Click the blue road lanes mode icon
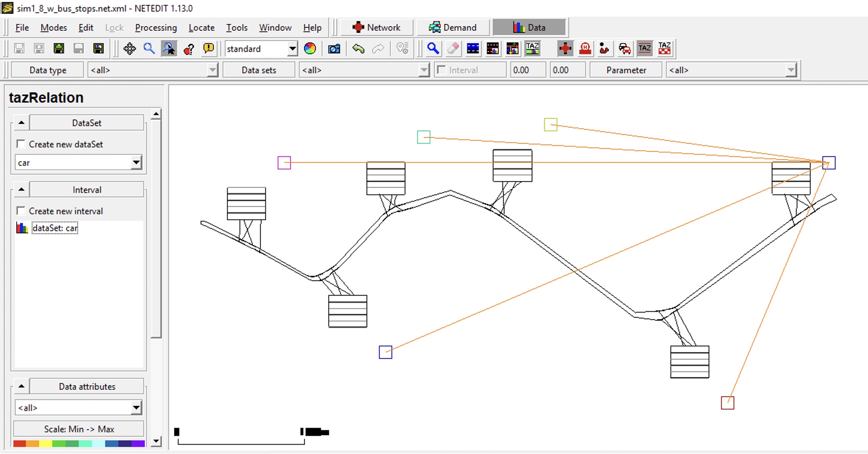This screenshot has width=868, height=454. [x=473, y=48]
